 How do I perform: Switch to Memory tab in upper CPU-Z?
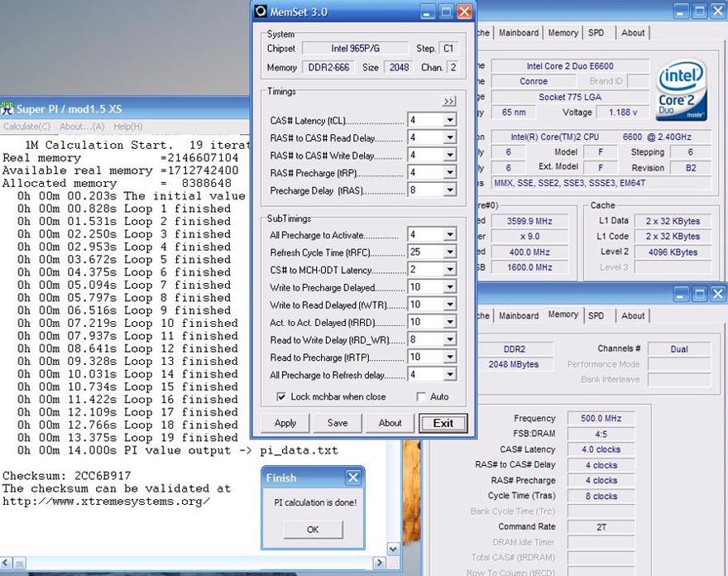pos(563,32)
